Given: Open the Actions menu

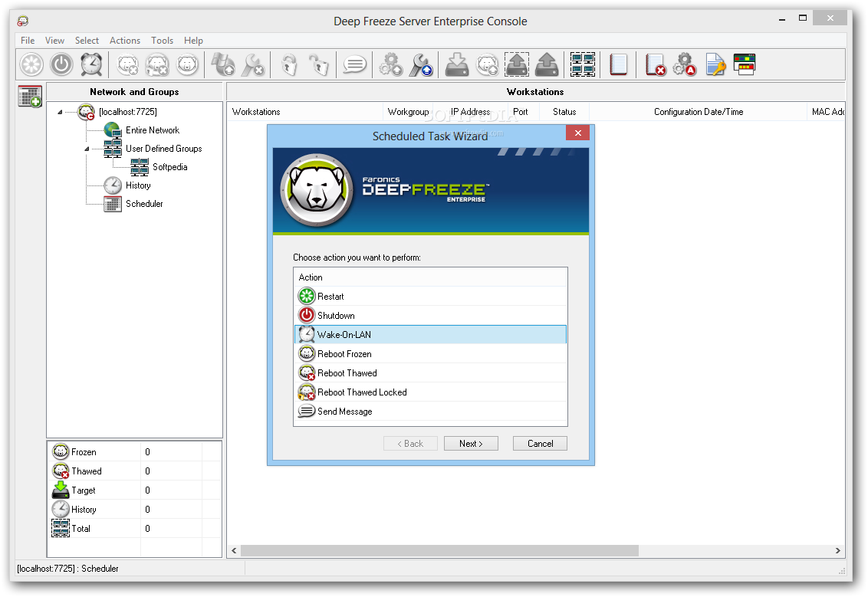Looking at the screenshot, I should [x=125, y=41].
